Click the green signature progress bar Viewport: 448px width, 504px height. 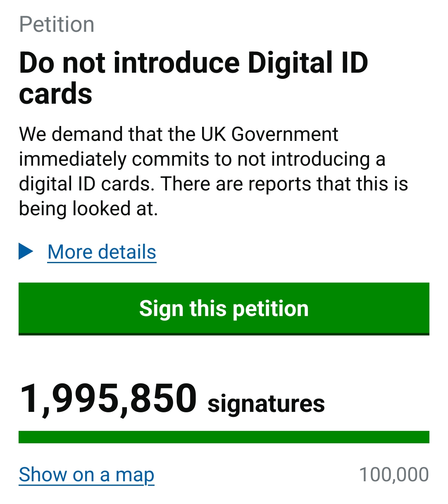click(x=224, y=437)
